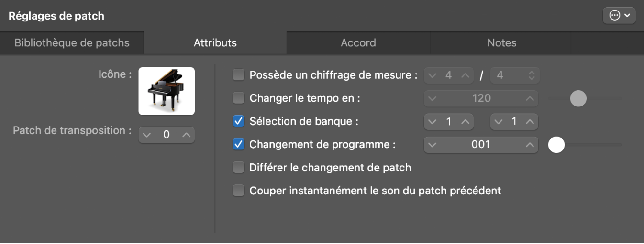This screenshot has width=644, height=244.
Task: Enable "Différer le changement de patch"
Action: click(x=238, y=168)
